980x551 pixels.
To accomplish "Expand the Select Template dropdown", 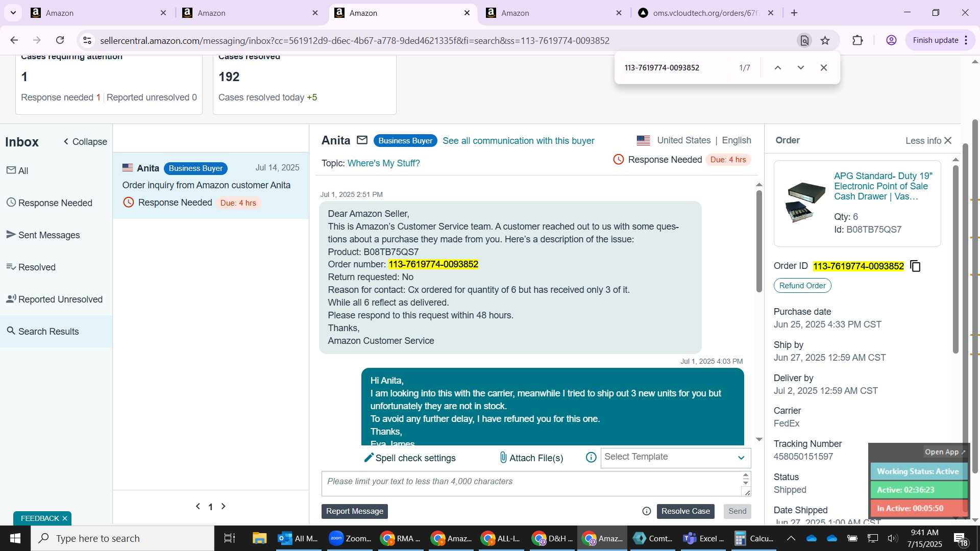I will point(675,458).
